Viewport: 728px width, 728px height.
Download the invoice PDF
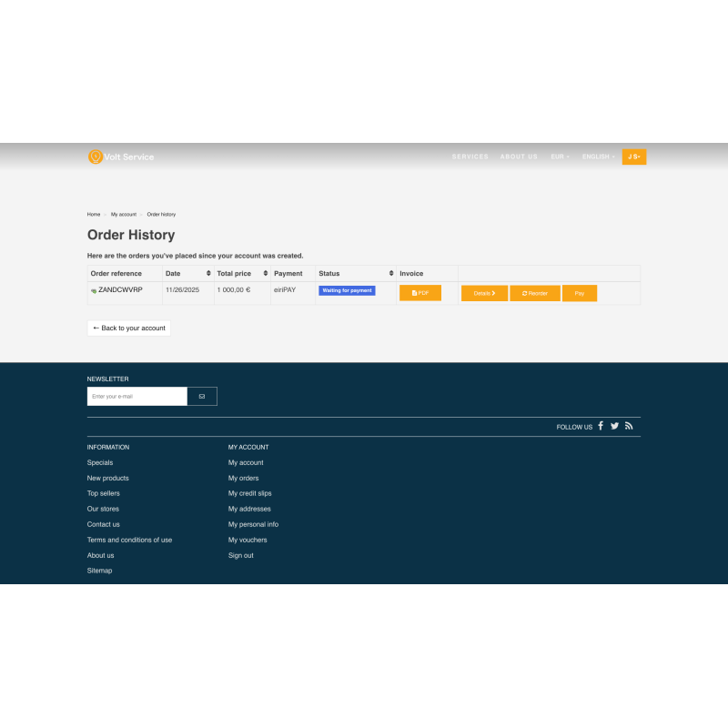[420, 293]
